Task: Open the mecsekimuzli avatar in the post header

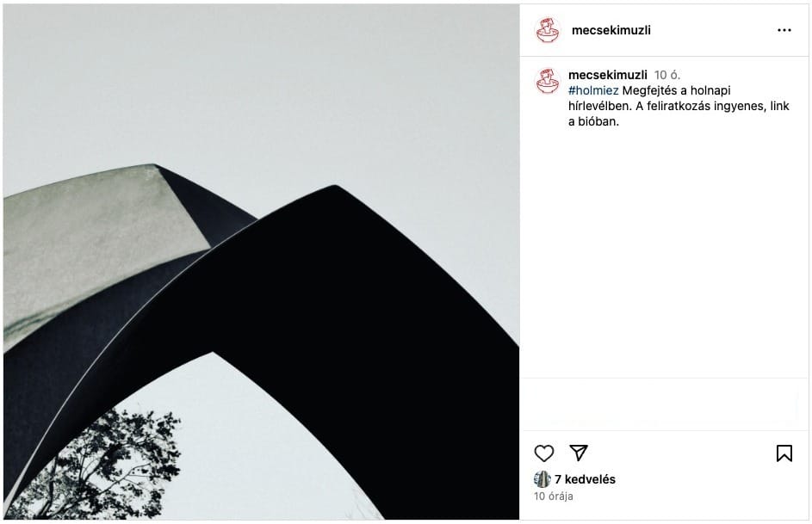Action: [x=548, y=30]
